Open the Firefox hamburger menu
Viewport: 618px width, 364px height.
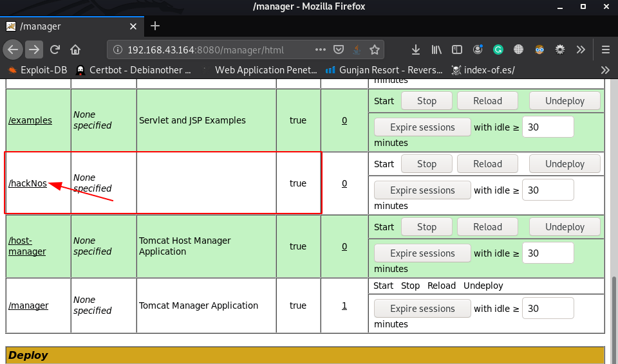point(606,50)
